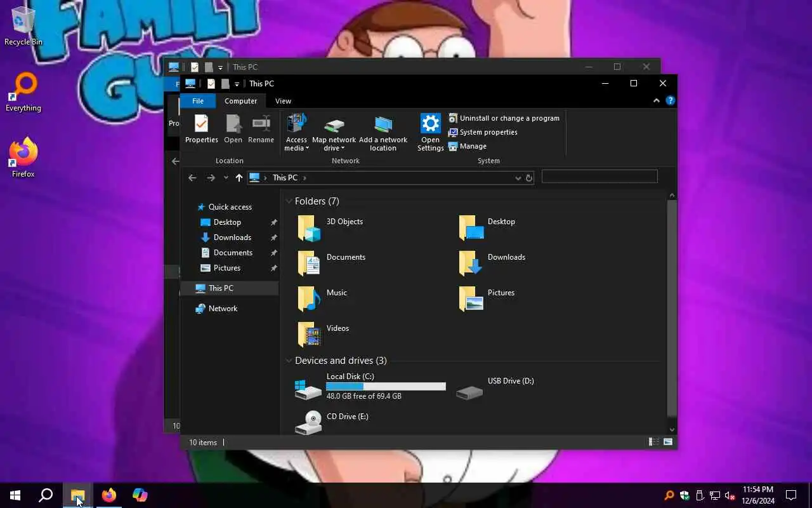Open Documents under Quick access
812x508 pixels.
233,253
